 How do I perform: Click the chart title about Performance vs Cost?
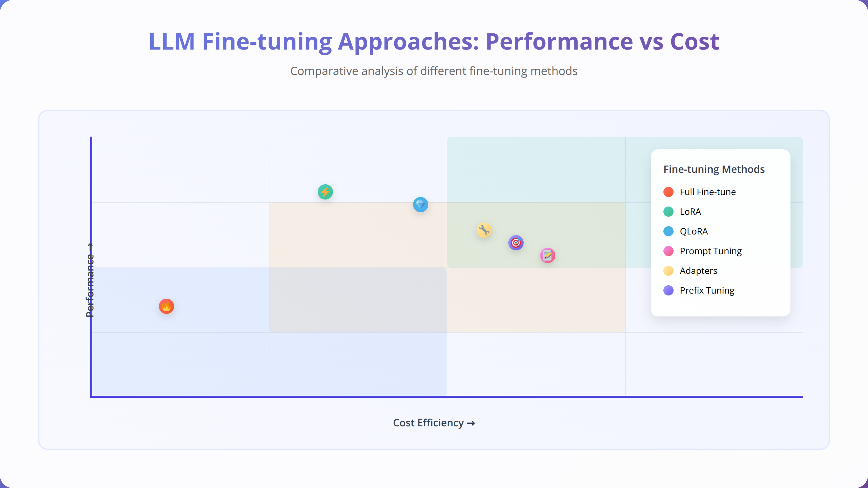tap(434, 42)
